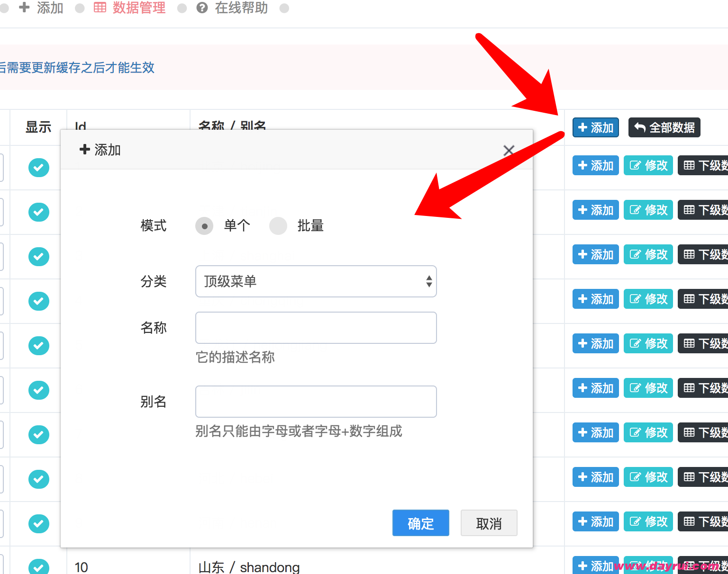This screenshot has height=574, width=728.
Task: Open the 分类 dropdown showing 顶级菜单
Action: coord(316,281)
